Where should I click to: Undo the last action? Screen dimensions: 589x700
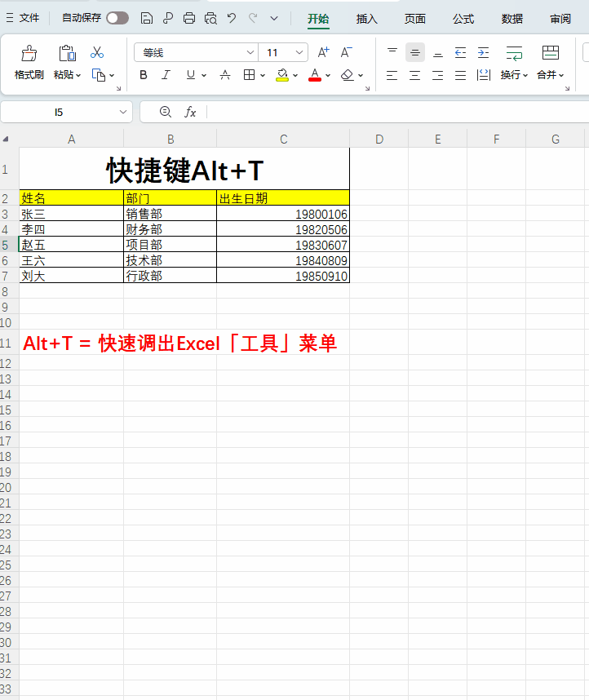pos(232,18)
